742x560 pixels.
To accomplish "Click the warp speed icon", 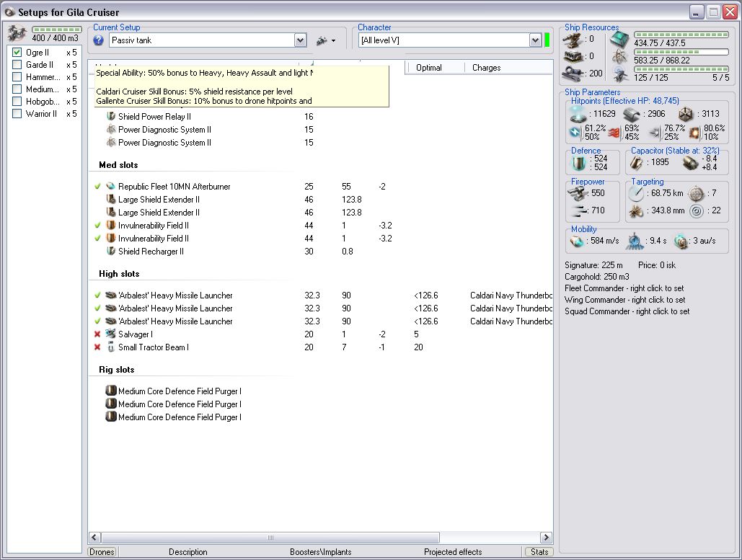I will click(x=681, y=241).
